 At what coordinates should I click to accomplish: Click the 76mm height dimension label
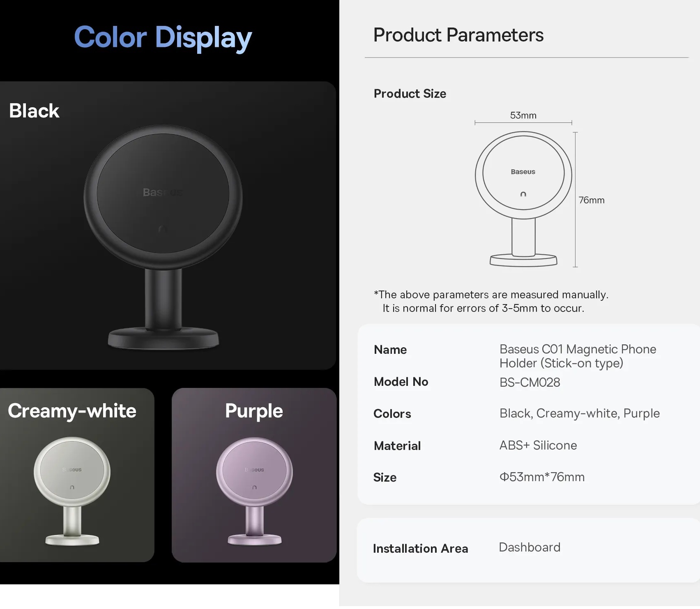592,200
